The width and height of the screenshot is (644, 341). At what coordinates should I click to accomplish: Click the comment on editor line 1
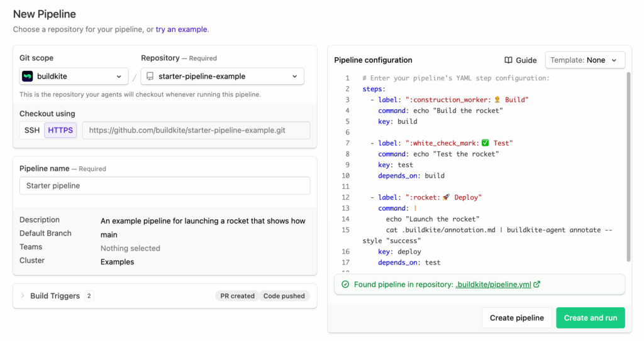tap(456, 78)
